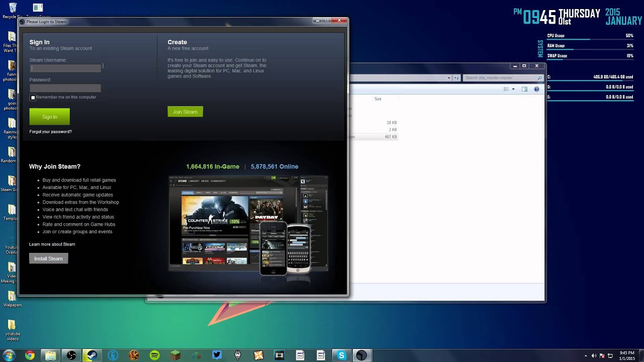644x362 pixels.
Task: Open Minecraft grass block taskbar icon
Action: coord(175,355)
